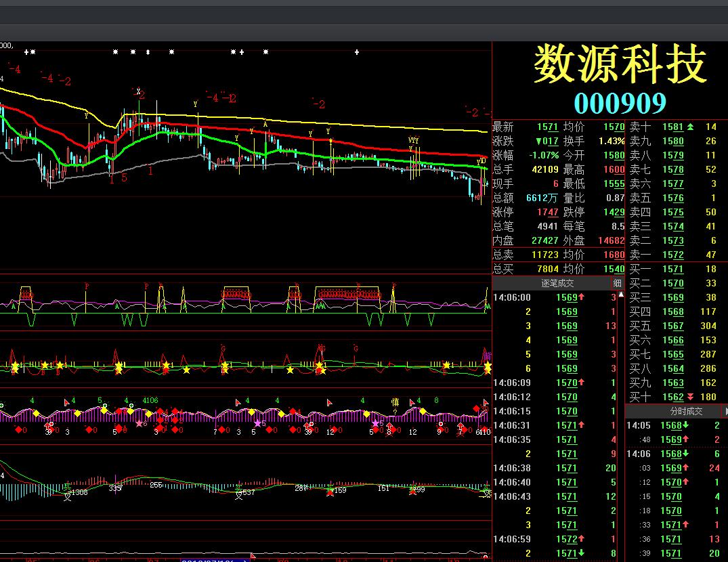Image resolution: width=728 pixels, height=562 pixels.
Task: Click the green 4106 label on the indicator chart
Action: tap(150, 400)
